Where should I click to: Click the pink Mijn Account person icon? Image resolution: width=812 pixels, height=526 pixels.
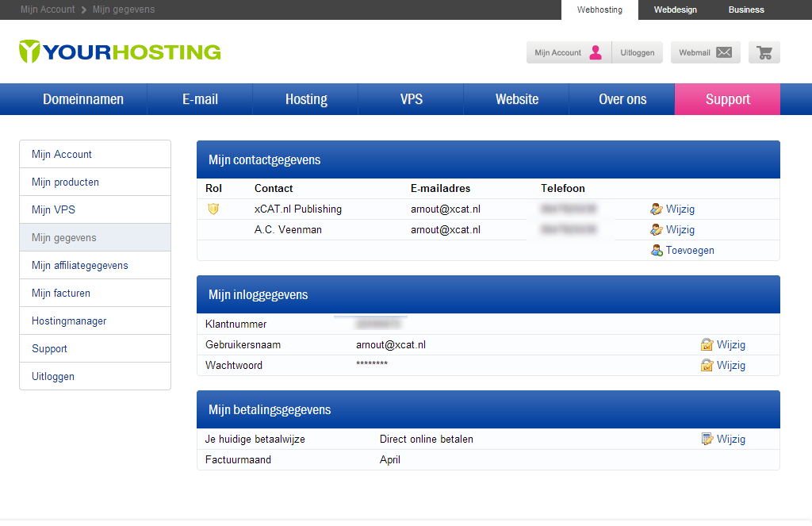tap(596, 52)
